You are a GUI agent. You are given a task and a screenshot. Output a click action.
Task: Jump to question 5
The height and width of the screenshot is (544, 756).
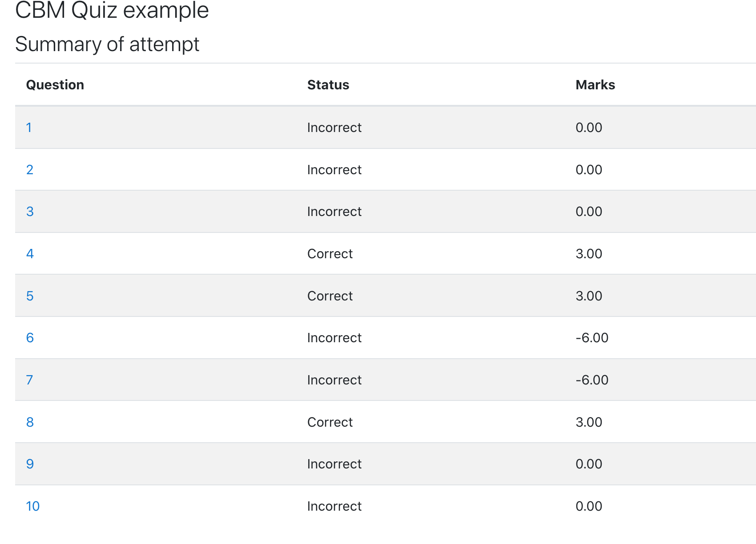tap(30, 296)
